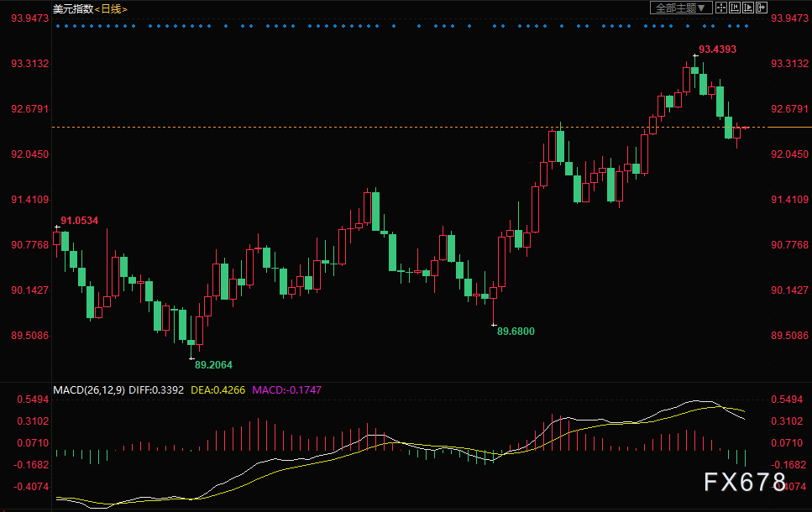
Task: Click MACD right axis value -0.1682
Action: pos(789,464)
